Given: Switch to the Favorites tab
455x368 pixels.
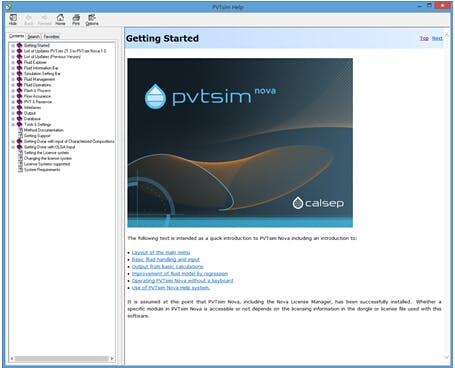Looking at the screenshot, I should click(x=51, y=37).
